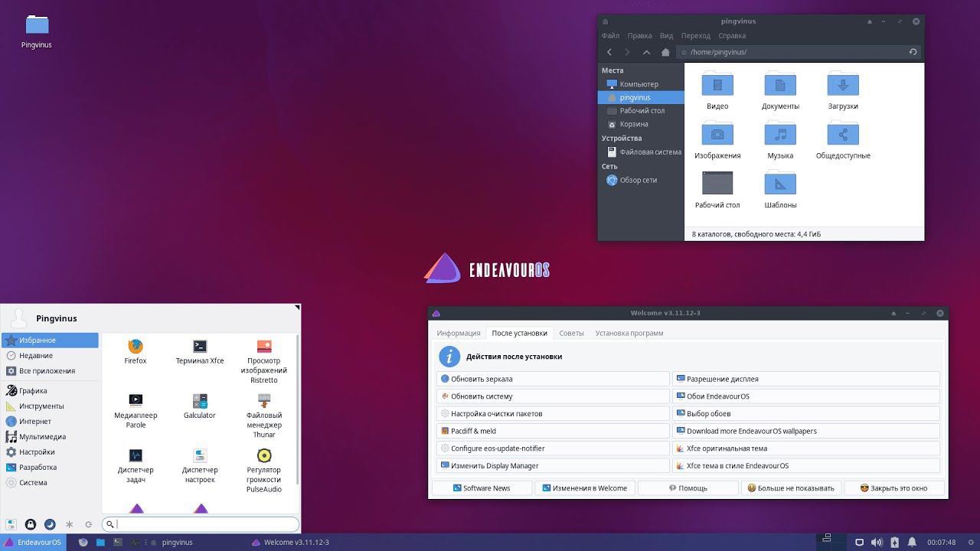The height and width of the screenshot is (551, 980).
Task: Click the Software News button
Action: click(x=482, y=488)
